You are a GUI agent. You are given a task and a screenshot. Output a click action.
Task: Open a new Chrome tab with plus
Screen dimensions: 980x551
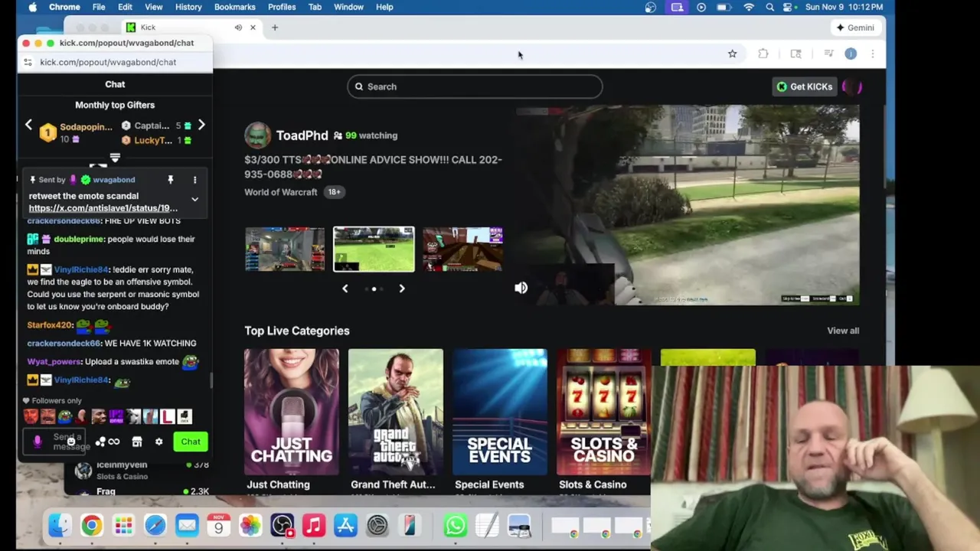(x=275, y=28)
